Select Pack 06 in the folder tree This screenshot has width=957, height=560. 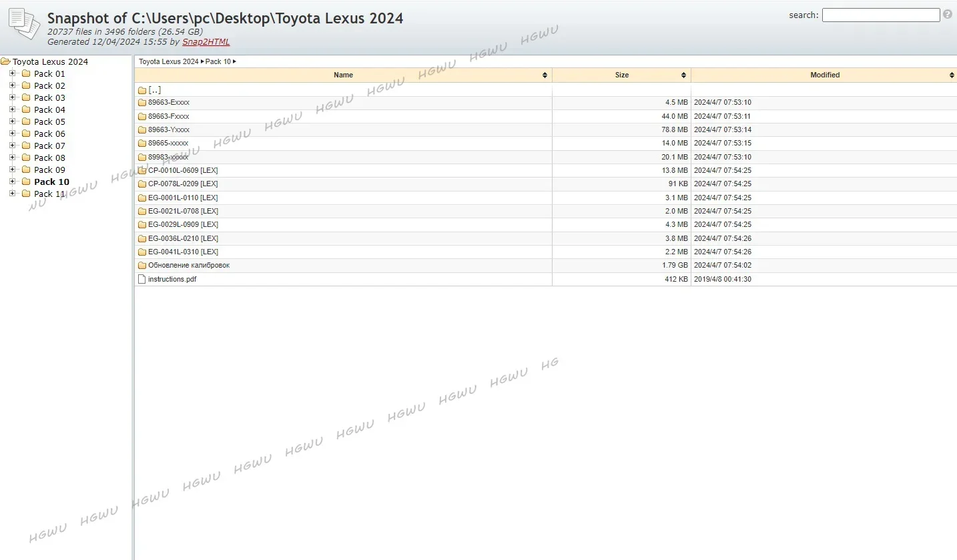coord(49,133)
